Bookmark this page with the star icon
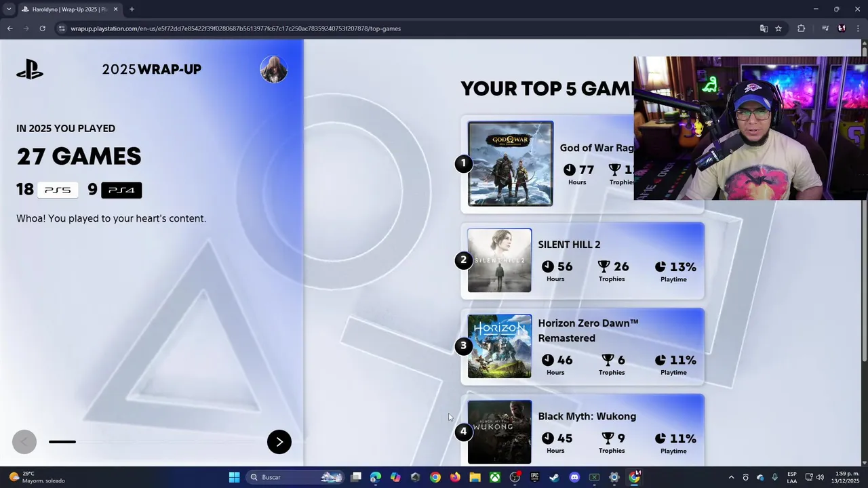Viewport: 868px width, 488px height. click(778, 28)
